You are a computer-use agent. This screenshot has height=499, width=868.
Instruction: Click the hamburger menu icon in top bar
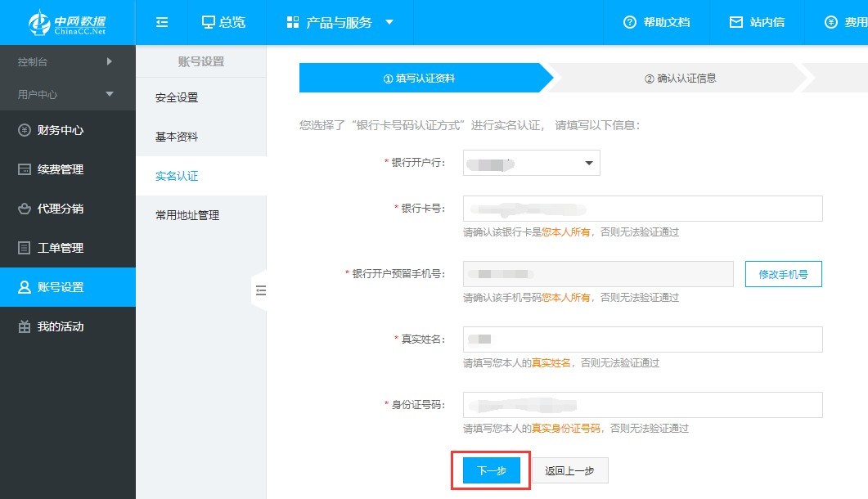[161, 22]
